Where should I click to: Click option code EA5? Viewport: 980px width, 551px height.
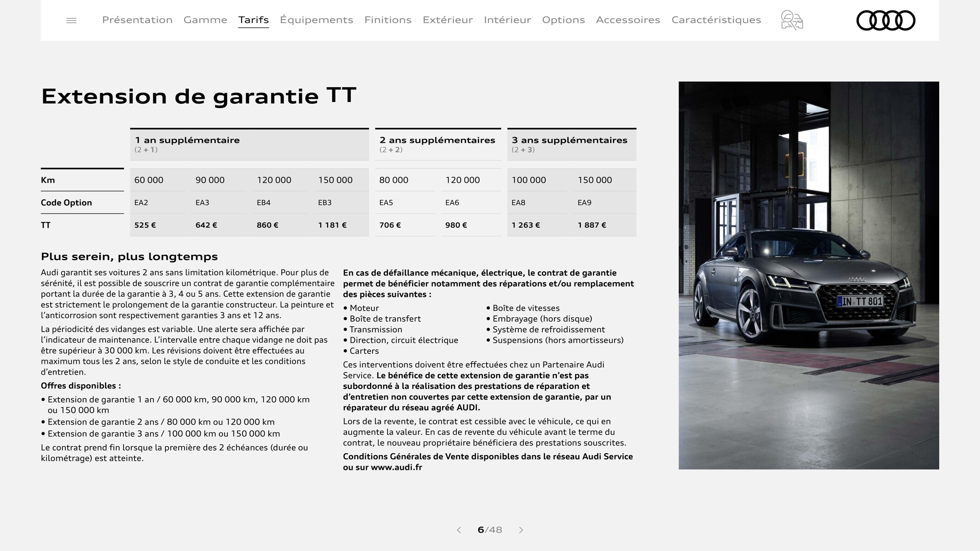[386, 202]
